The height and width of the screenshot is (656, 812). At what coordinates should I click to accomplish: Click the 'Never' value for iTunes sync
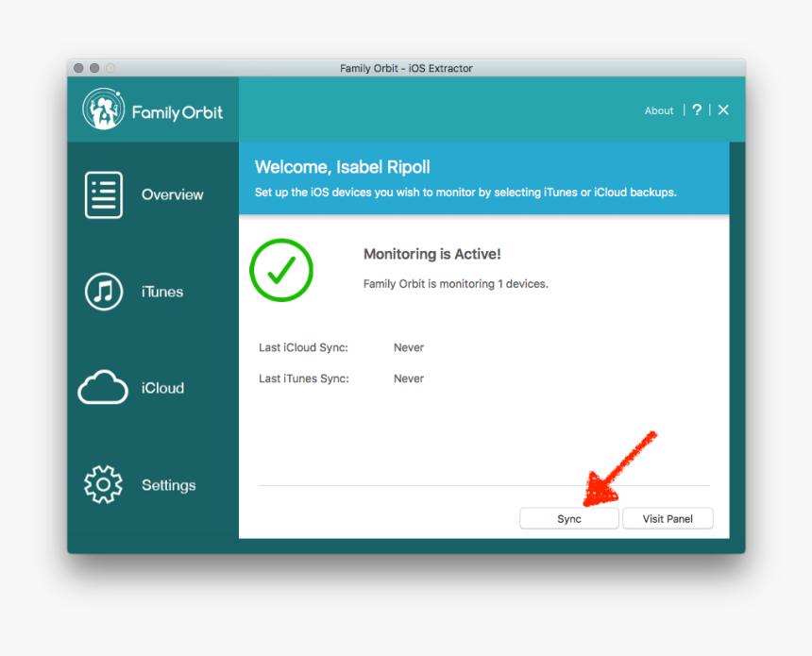click(x=409, y=378)
